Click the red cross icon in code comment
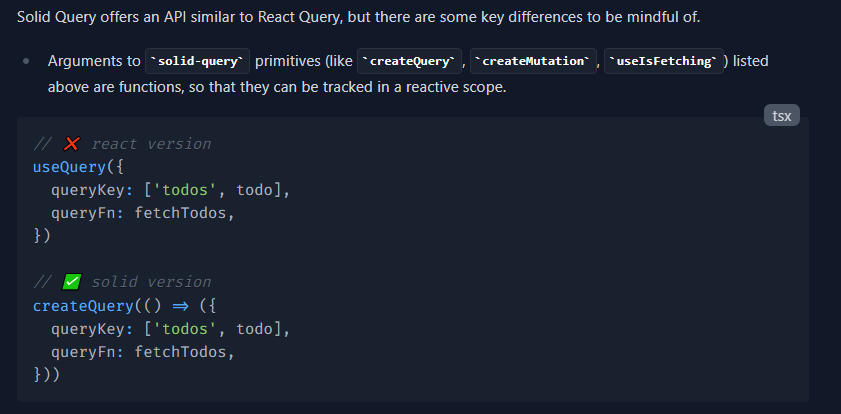Screen dimensions: 841x414 72,144
